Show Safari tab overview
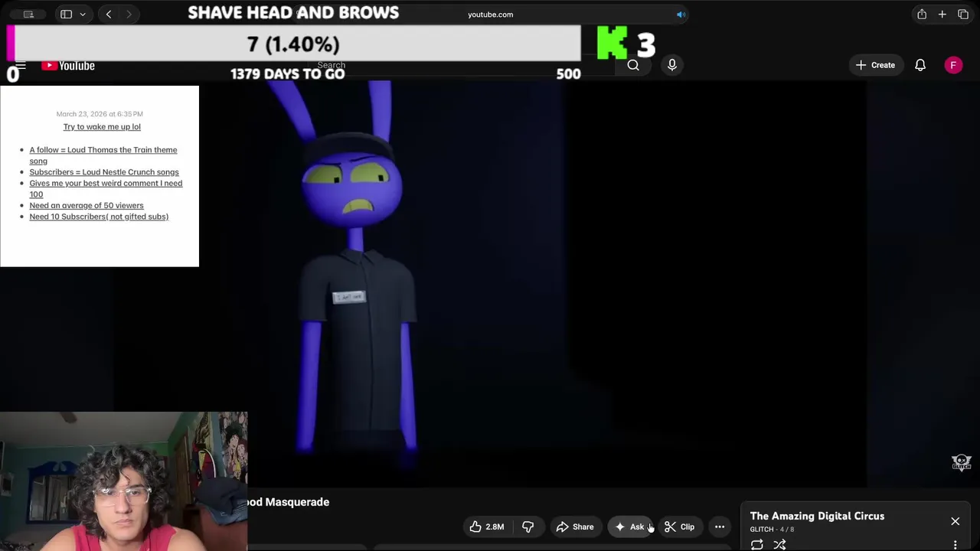This screenshot has height=551, width=980. coord(963,14)
